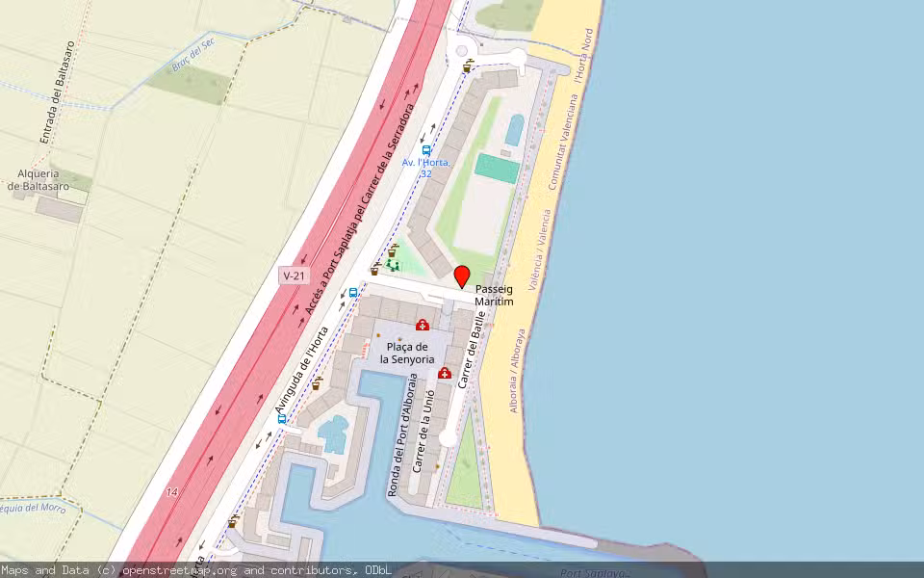
Task: Click the red location marker pin
Action: pyautogui.click(x=462, y=276)
